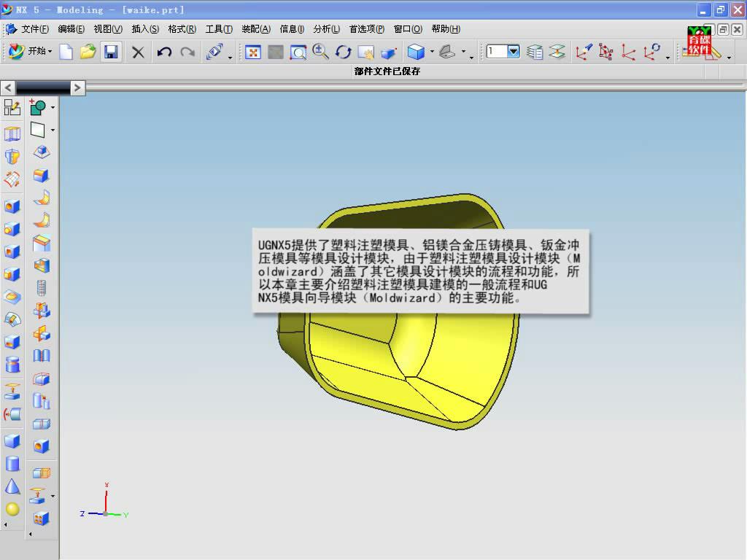Open the 首选项(P) menu

click(366, 29)
